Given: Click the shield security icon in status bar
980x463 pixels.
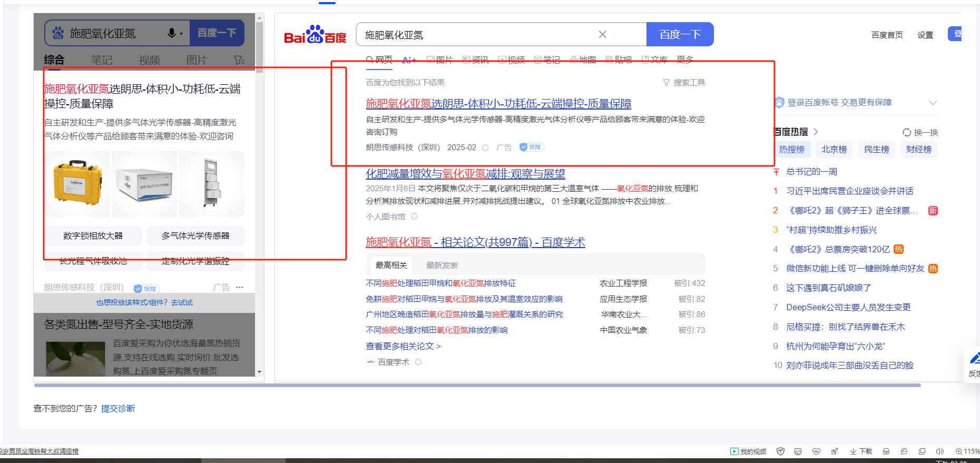Looking at the screenshot, I should (x=780, y=451).
